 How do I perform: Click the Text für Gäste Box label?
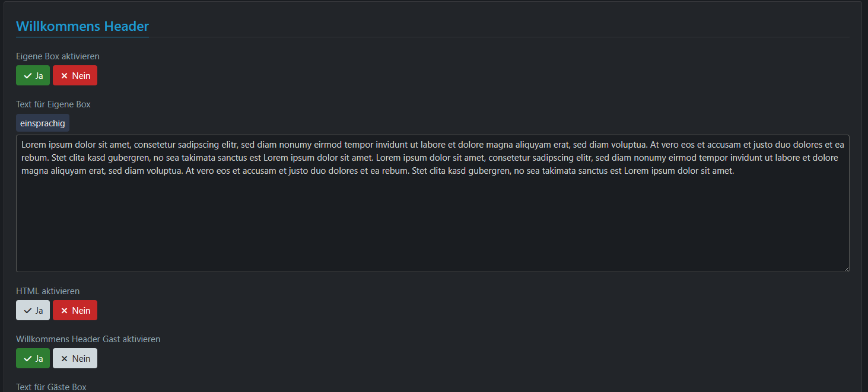[52, 387]
